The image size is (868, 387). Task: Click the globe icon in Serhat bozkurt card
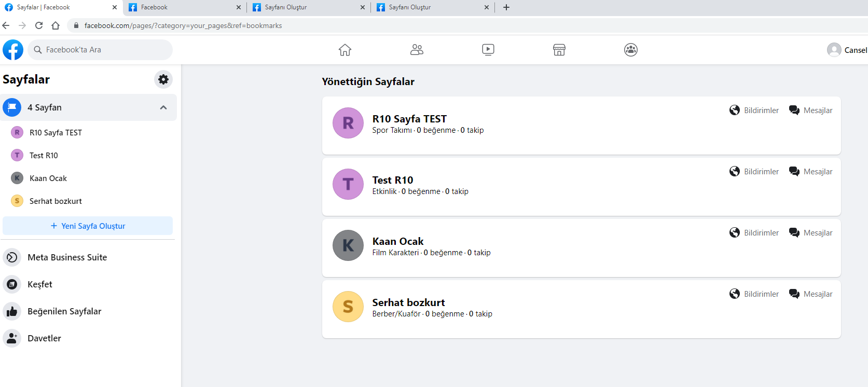click(x=735, y=294)
